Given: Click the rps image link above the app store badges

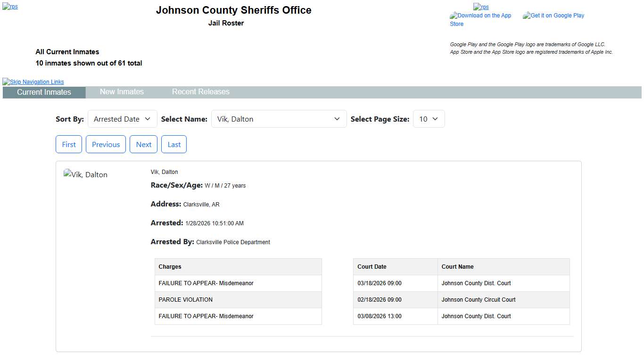Looking at the screenshot, I should click(481, 7).
